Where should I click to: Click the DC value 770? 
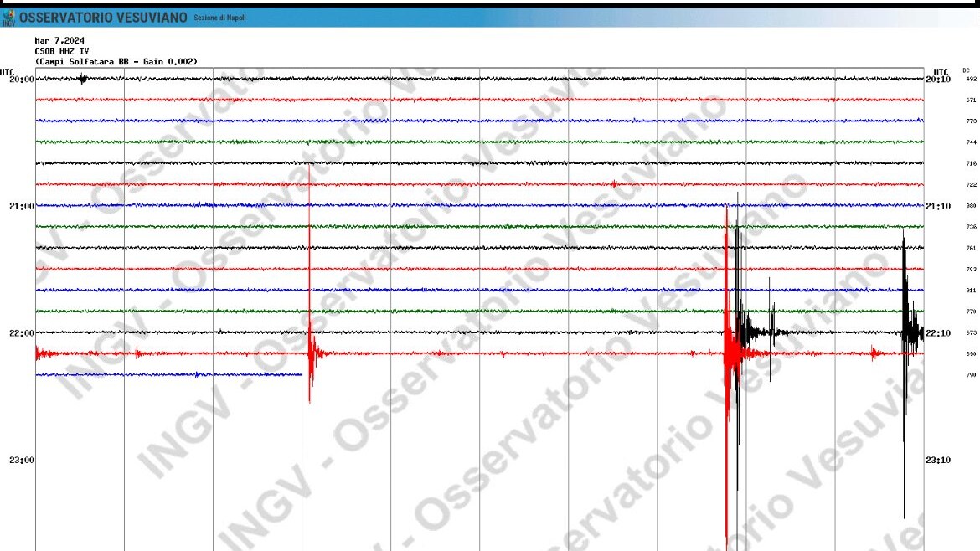coord(972,312)
